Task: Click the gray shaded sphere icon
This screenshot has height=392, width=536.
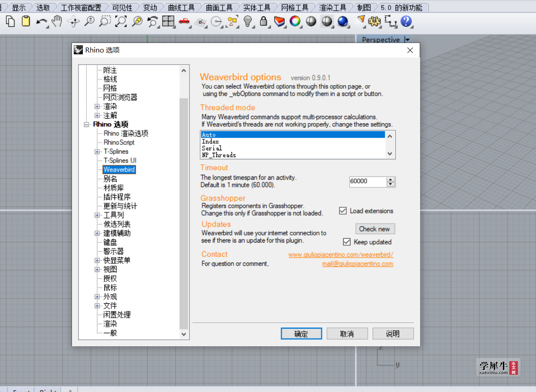Action: [x=311, y=21]
